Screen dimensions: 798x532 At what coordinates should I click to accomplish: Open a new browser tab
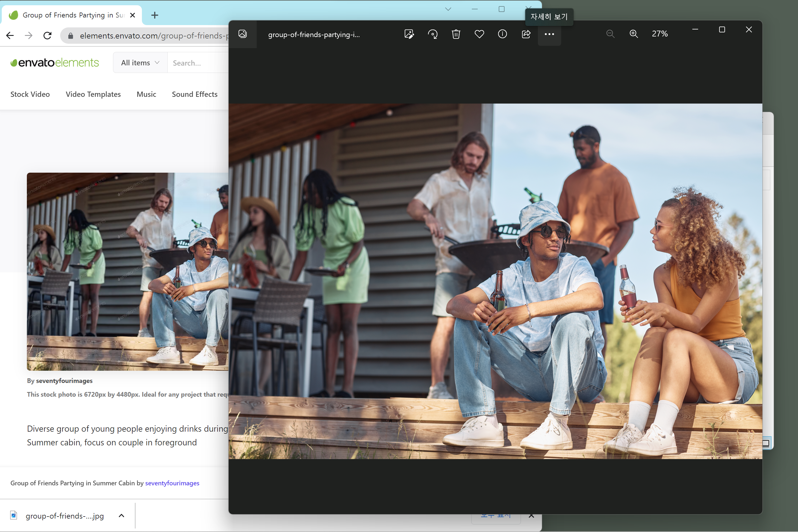point(154,15)
